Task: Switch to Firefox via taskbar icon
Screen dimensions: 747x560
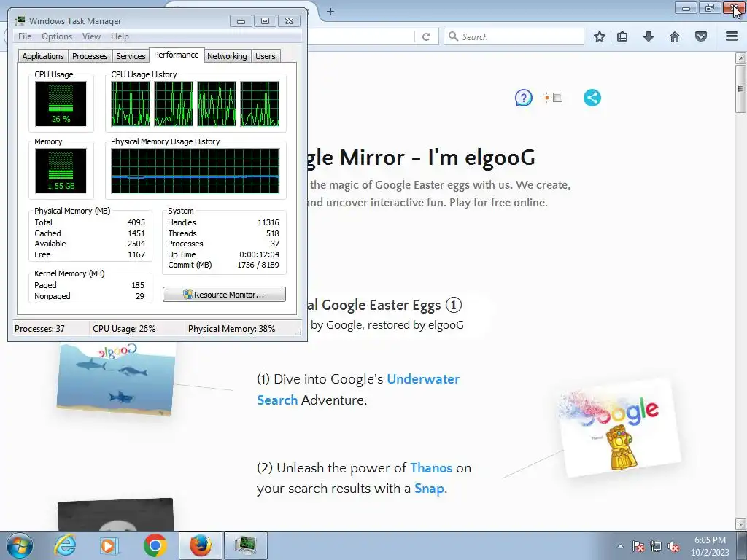Action: (x=201, y=545)
